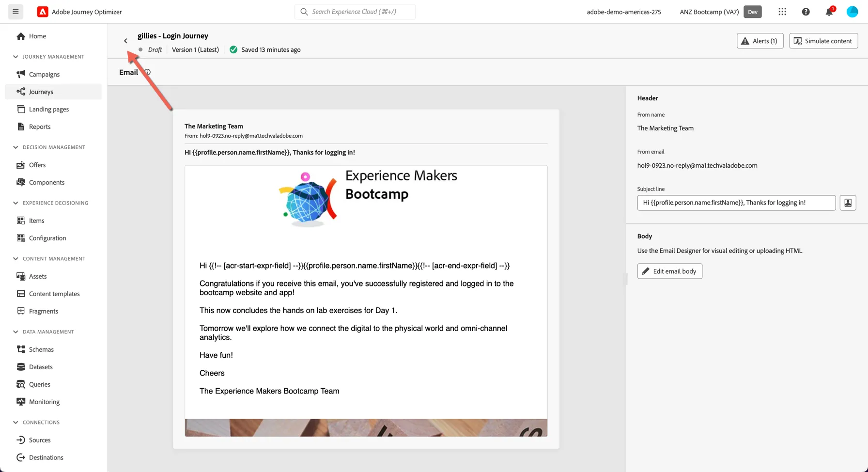Click the Home house icon

tap(21, 36)
